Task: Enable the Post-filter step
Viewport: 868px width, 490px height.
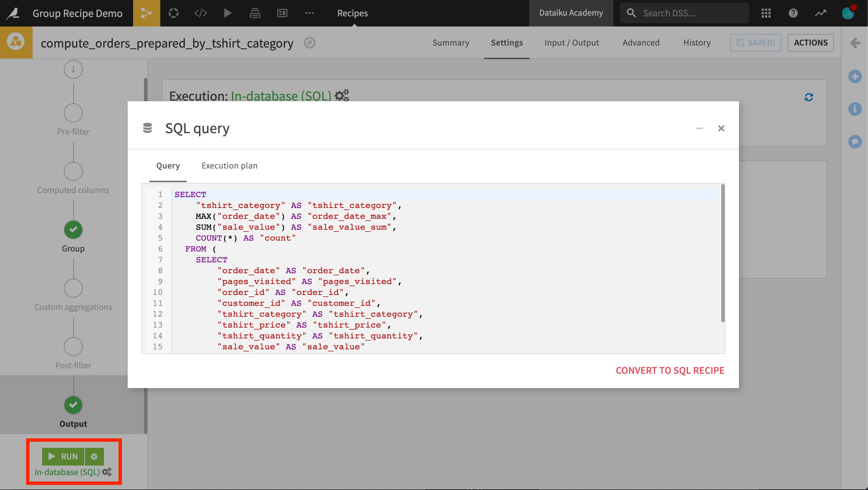Action: click(73, 346)
